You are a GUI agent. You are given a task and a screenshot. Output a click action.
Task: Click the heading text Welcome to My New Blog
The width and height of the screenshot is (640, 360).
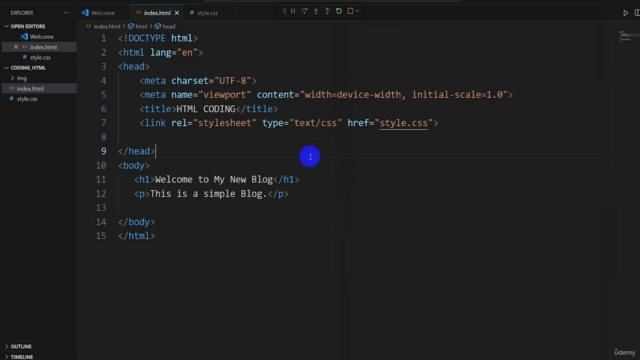coord(214,180)
